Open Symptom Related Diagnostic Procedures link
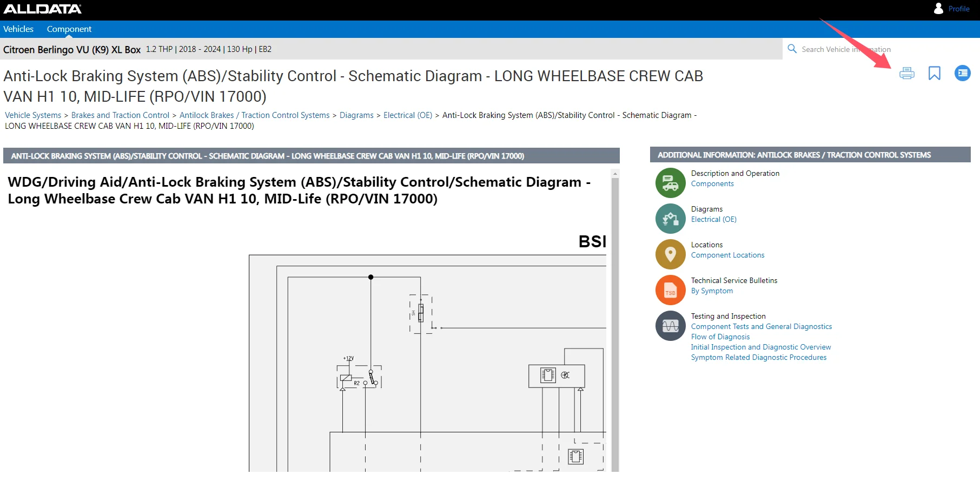Screen dimensions: 980x487 click(x=759, y=358)
